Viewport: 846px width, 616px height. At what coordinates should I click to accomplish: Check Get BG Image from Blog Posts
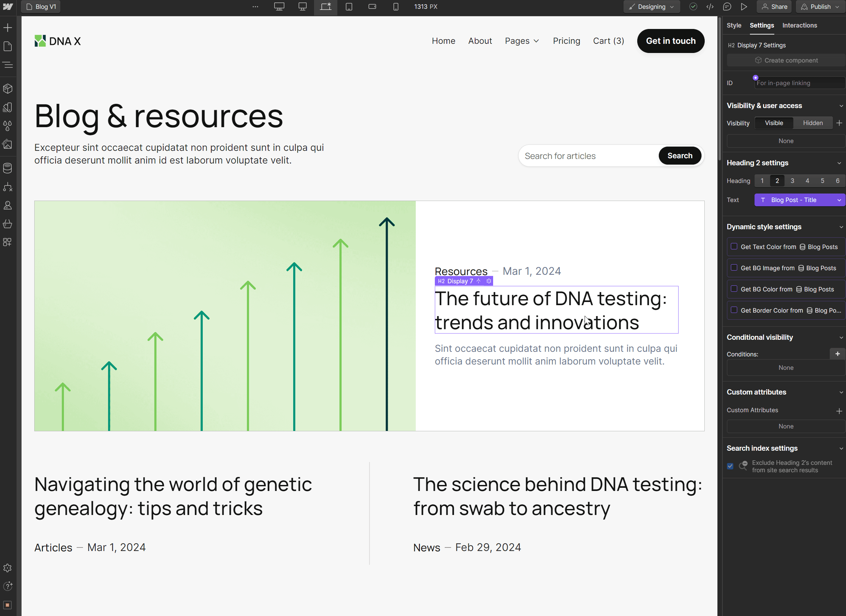click(734, 268)
